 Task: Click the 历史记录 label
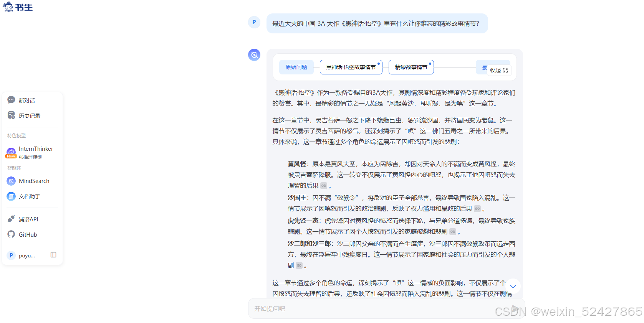click(x=30, y=116)
